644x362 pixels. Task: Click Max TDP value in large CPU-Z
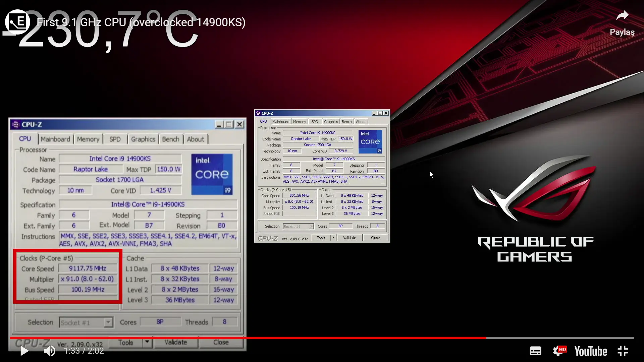tap(169, 169)
